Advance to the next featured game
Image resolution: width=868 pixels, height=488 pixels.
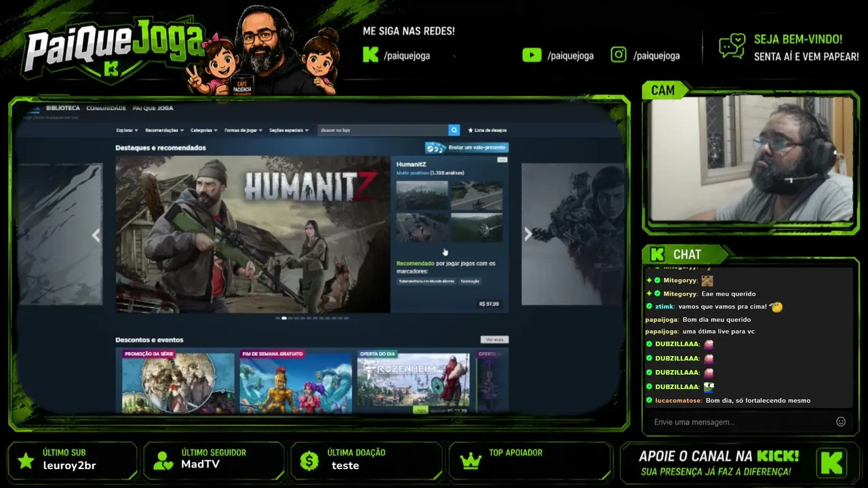(x=528, y=235)
